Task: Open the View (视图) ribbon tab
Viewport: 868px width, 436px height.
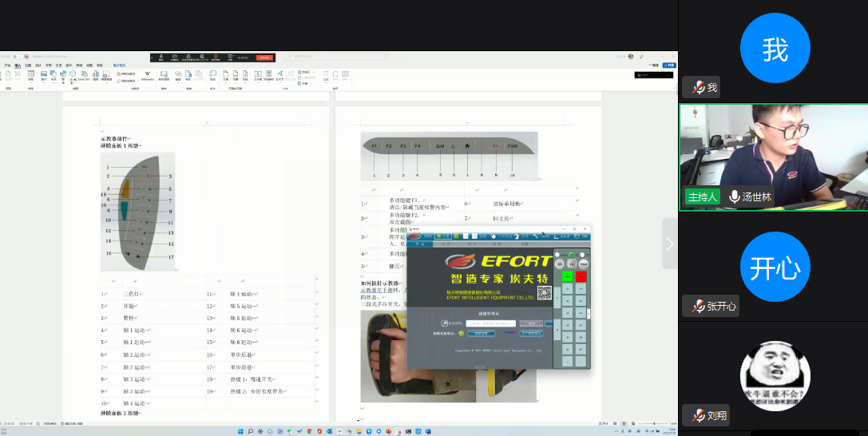Action: click(89, 65)
